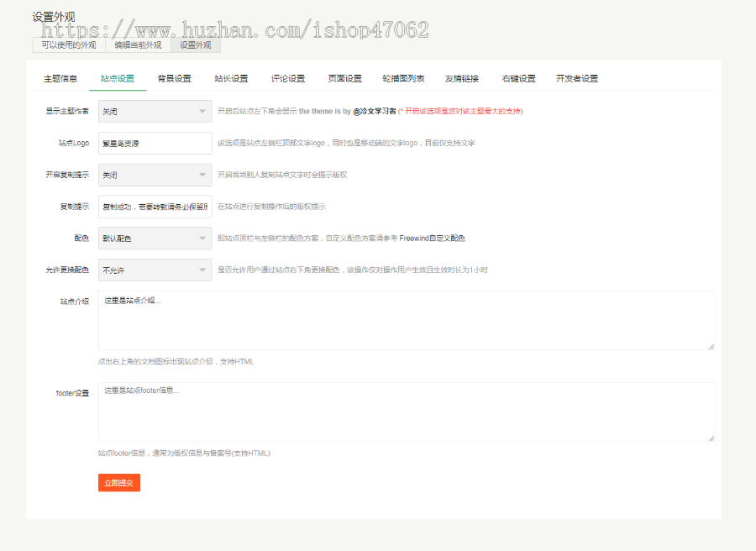Expand the 开启复制提示 dropdown

pos(155,175)
